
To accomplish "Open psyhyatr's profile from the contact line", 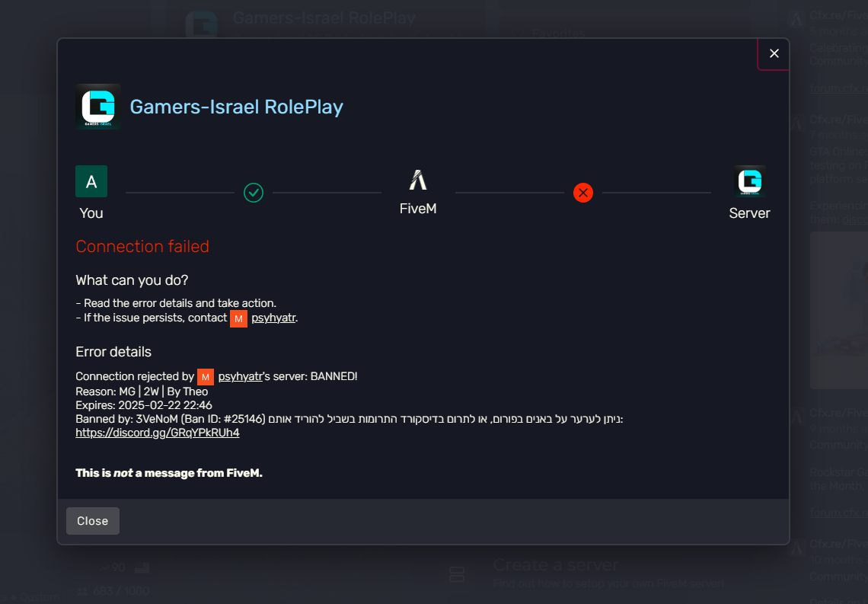I will pos(273,318).
